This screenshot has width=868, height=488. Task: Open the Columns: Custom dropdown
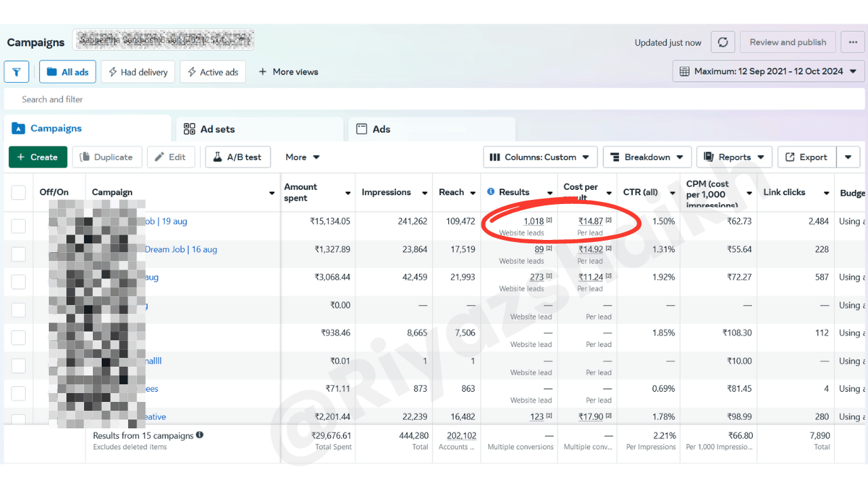(540, 157)
